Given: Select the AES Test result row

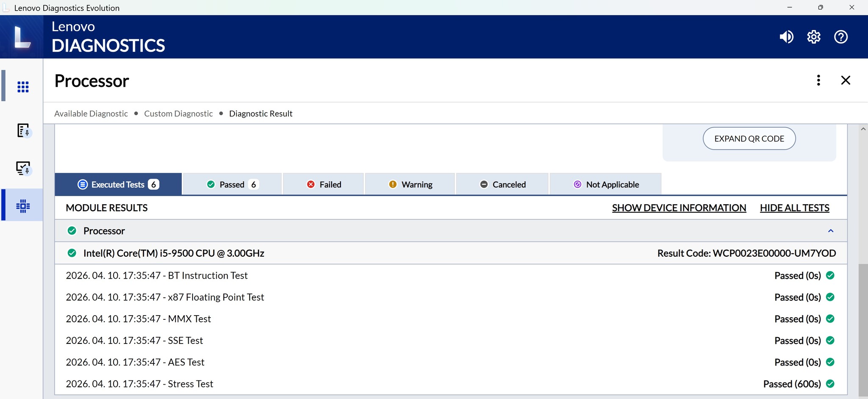Looking at the screenshot, I should (x=451, y=362).
